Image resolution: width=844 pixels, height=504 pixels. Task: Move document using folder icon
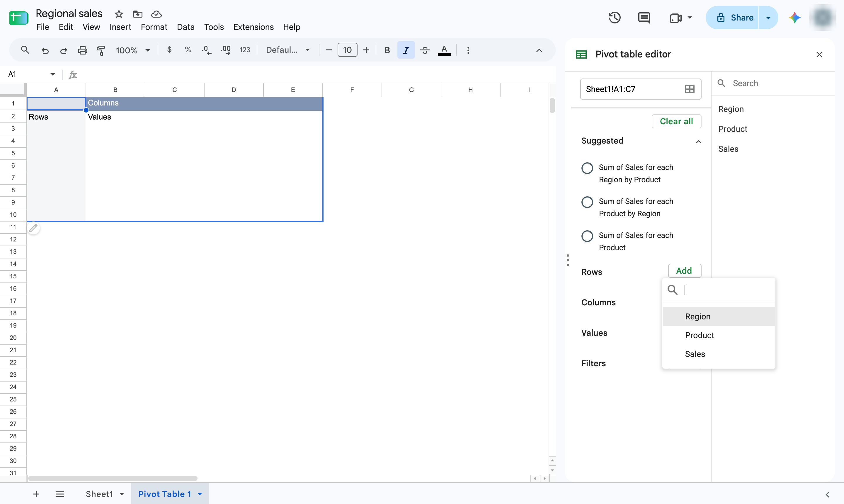[137, 14]
